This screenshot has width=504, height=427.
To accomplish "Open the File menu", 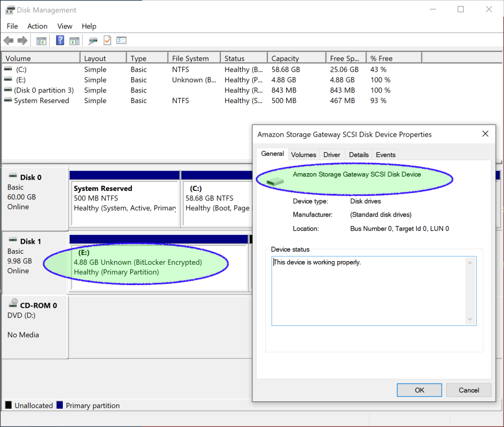I will [12, 26].
